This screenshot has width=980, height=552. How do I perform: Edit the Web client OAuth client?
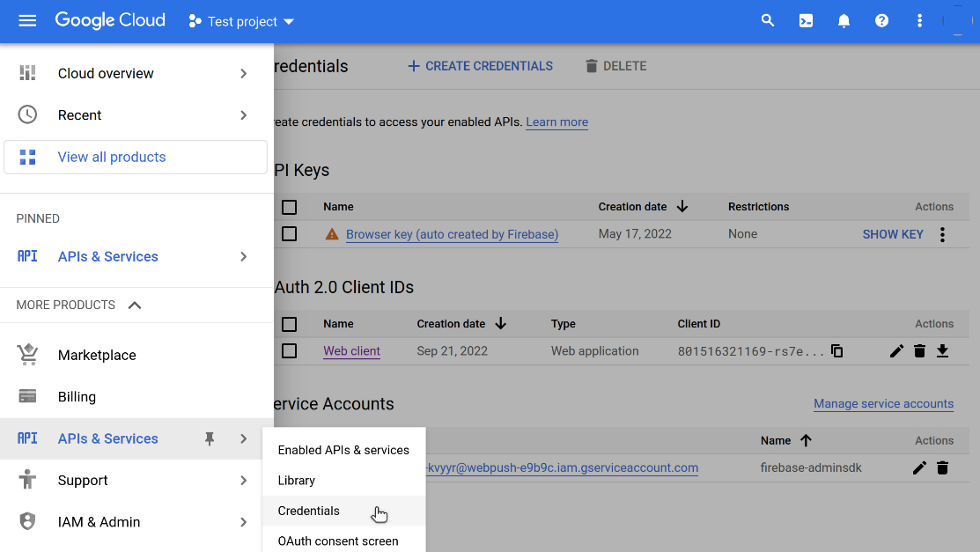click(896, 351)
